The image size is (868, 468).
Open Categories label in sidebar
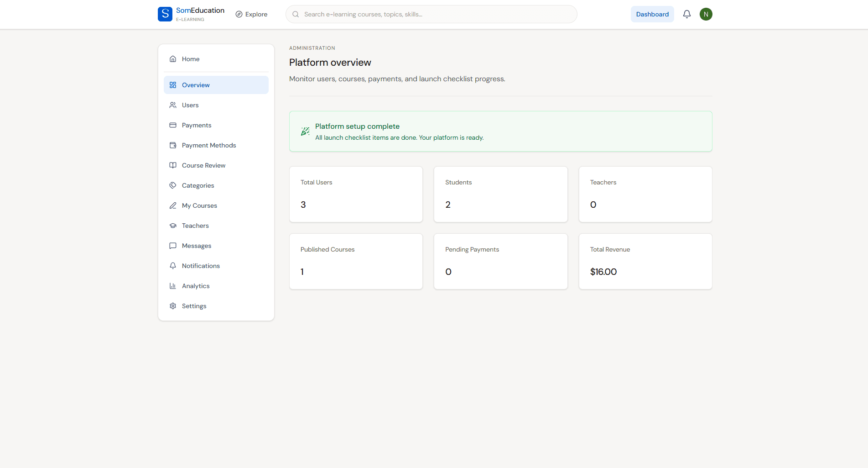[x=198, y=185]
